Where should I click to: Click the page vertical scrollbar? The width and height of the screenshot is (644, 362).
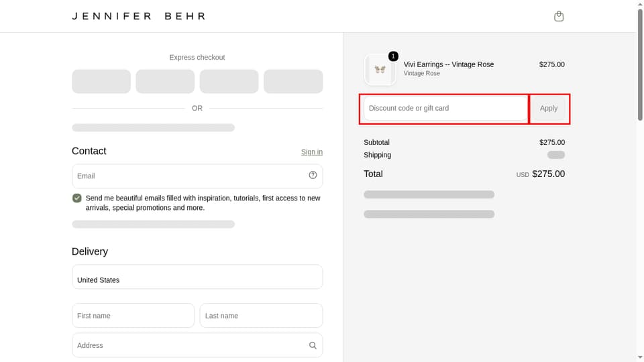[x=640, y=65]
